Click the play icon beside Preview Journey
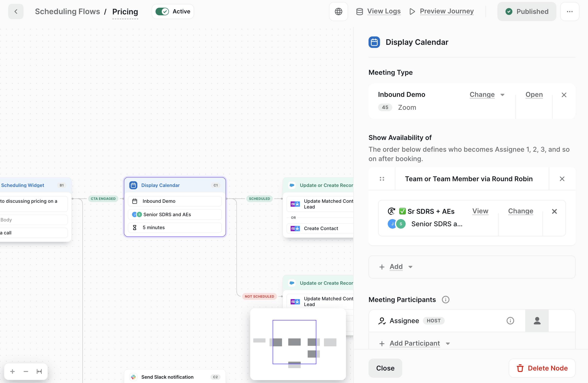Image resolution: width=588 pixels, height=383 pixels. 412,12
